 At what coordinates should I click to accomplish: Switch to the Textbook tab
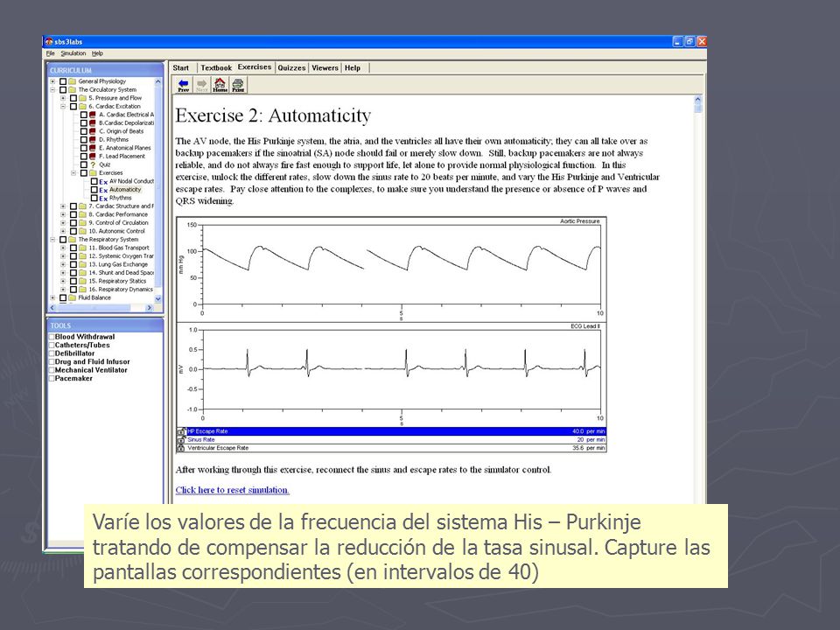(216, 68)
